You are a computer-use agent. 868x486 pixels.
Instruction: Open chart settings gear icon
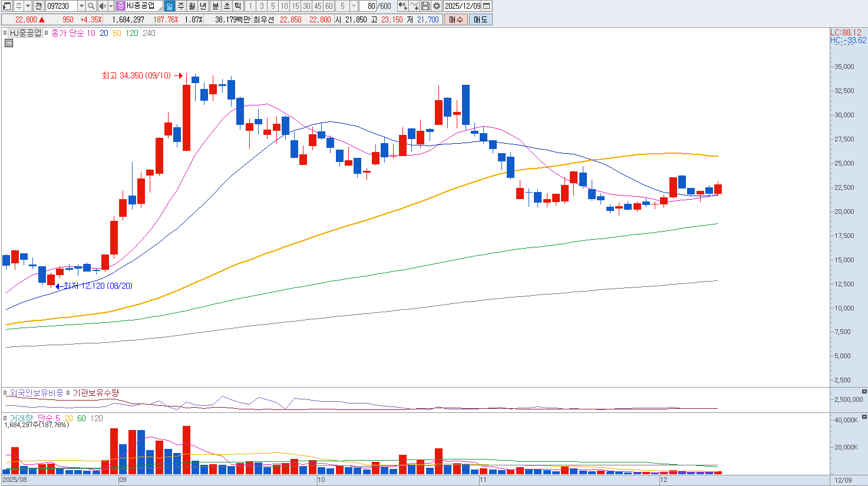[x=437, y=6]
